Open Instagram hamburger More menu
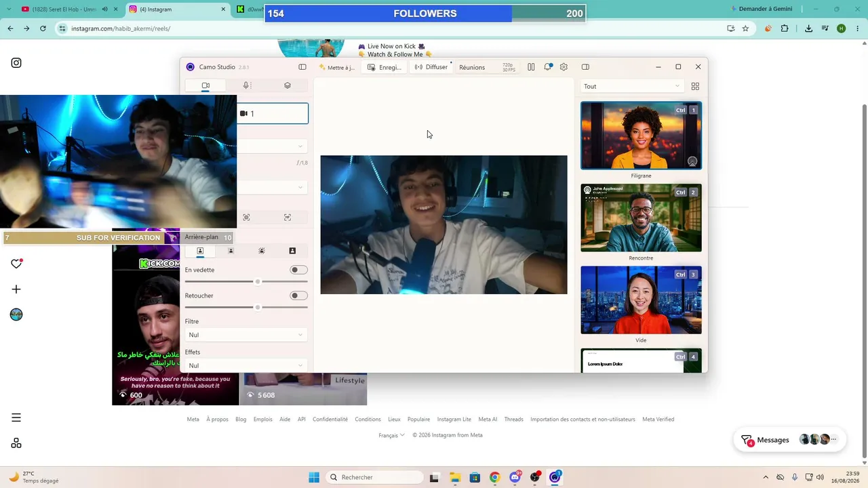Image resolution: width=868 pixels, height=488 pixels. click(16, 418)
